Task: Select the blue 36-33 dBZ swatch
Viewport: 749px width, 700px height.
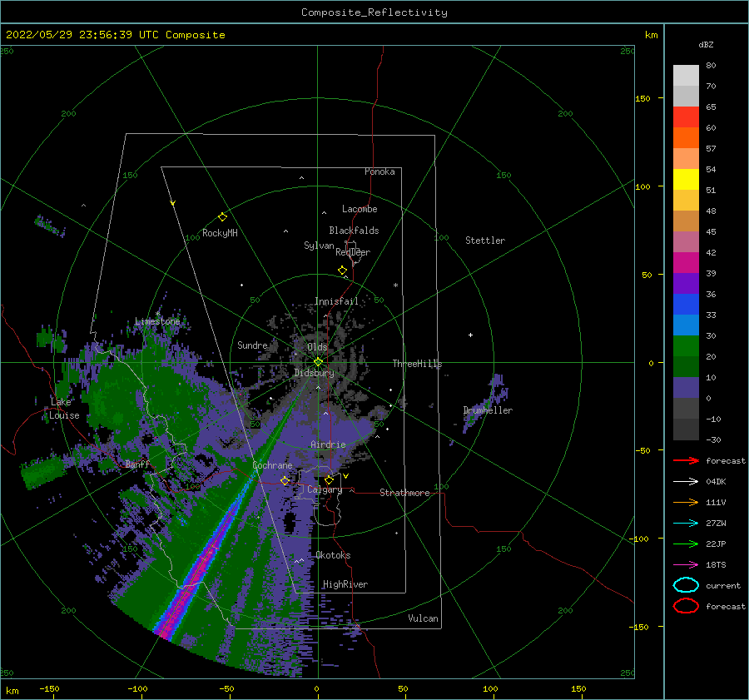Action: pyautogui.click(x=686, y=305)
